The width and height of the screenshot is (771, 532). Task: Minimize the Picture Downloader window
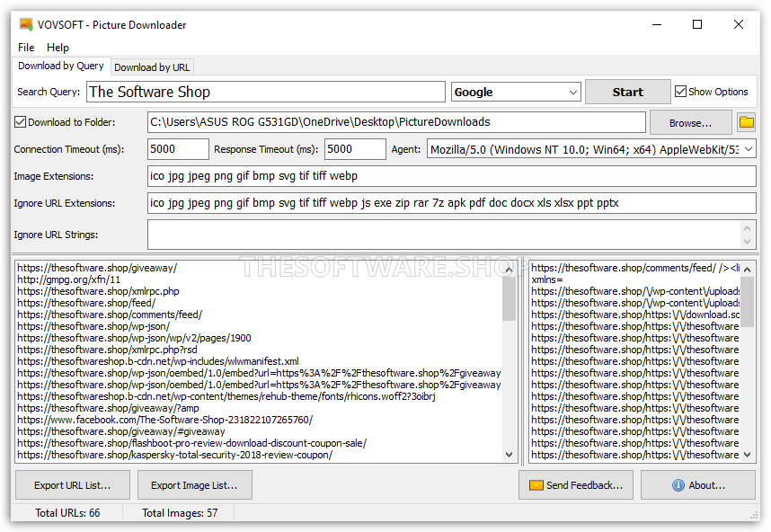(x=657, y=24)
